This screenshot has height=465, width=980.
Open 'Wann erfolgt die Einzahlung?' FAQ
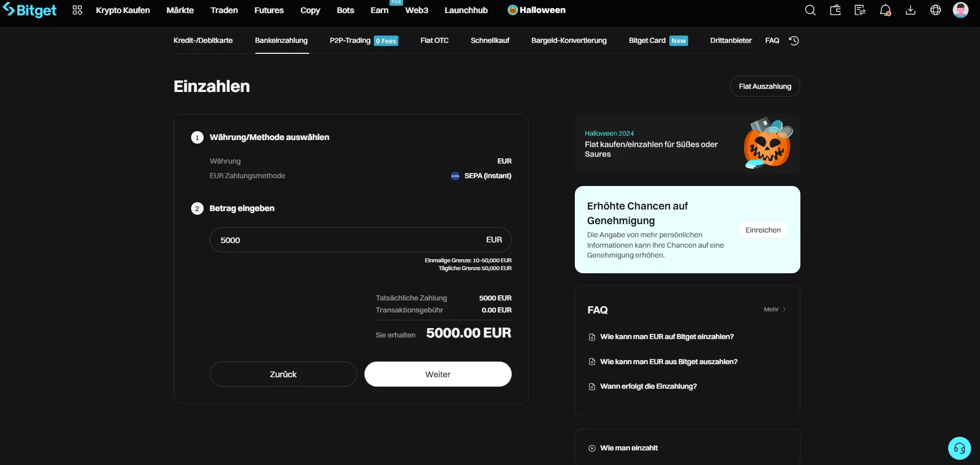648,386
